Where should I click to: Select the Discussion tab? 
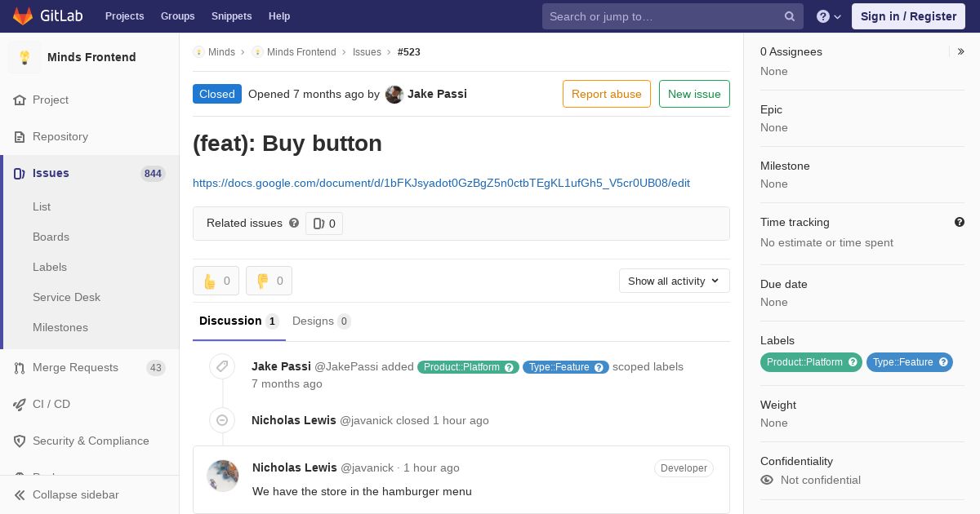click(239, 321)
